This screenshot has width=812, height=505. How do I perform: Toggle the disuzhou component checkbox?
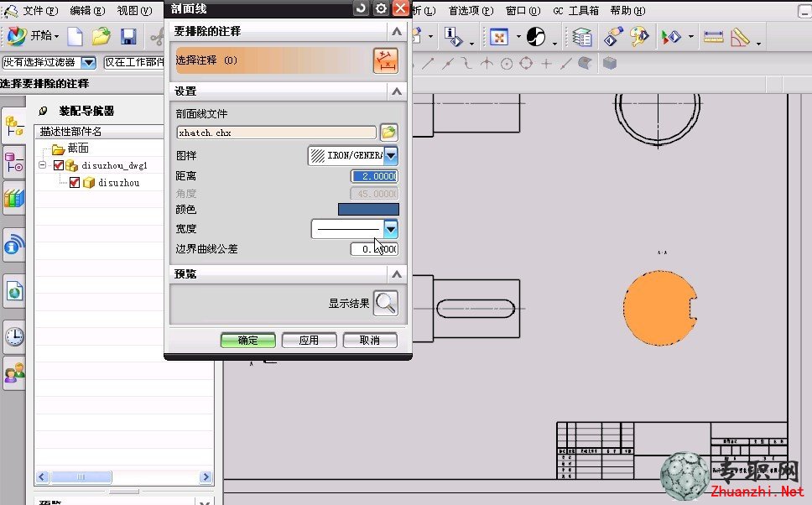click(x=75, y=182)
